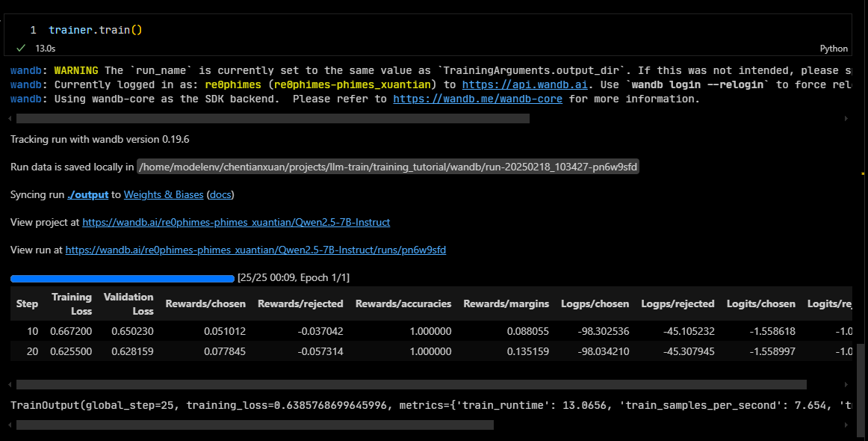The image size is (868, 441).
Task: Open the wandb docs link
Action: pyautogui.click(x=220, y=194)
